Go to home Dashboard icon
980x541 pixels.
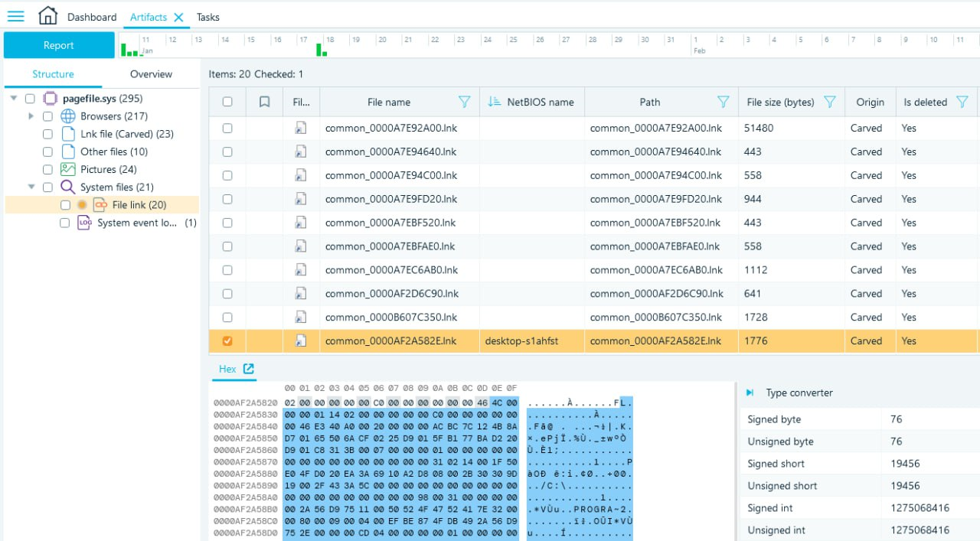click(47, 16)
